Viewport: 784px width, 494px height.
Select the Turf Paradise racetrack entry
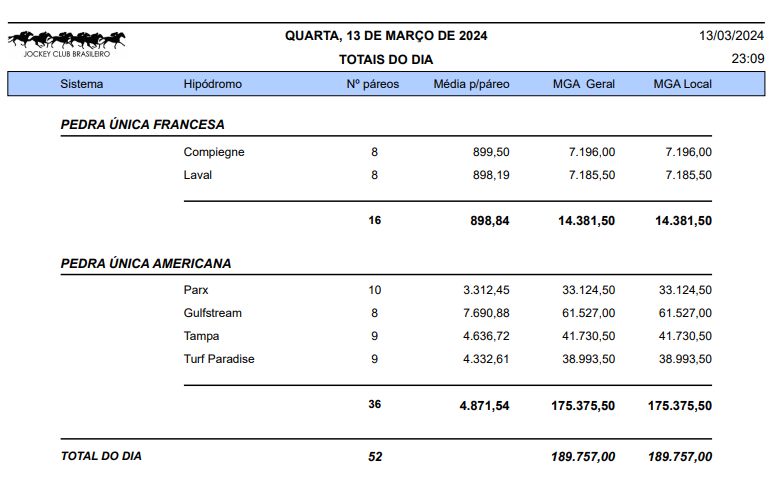(x=219, y=359)
